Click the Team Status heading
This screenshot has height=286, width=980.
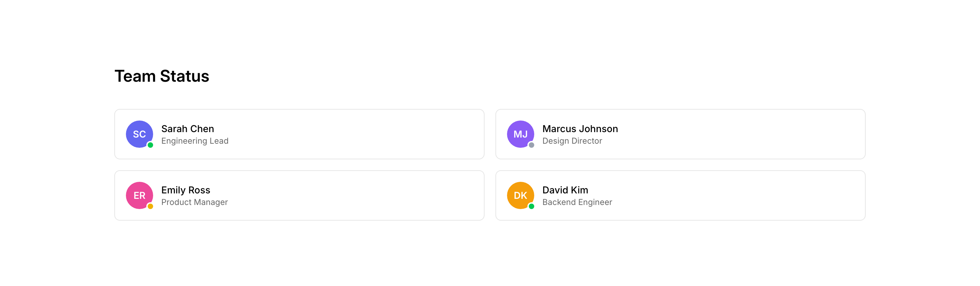[162, 76]
